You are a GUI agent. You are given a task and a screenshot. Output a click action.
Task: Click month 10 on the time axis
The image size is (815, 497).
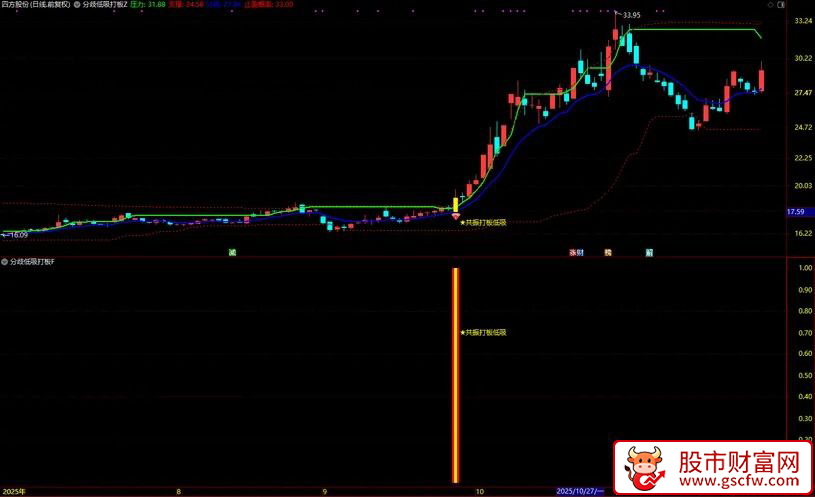click(479, 491)
